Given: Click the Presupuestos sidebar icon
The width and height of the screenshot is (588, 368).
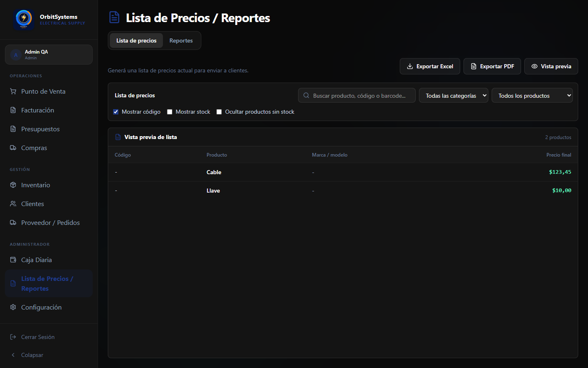Looking at the screenshot, I should click(13, 129).
